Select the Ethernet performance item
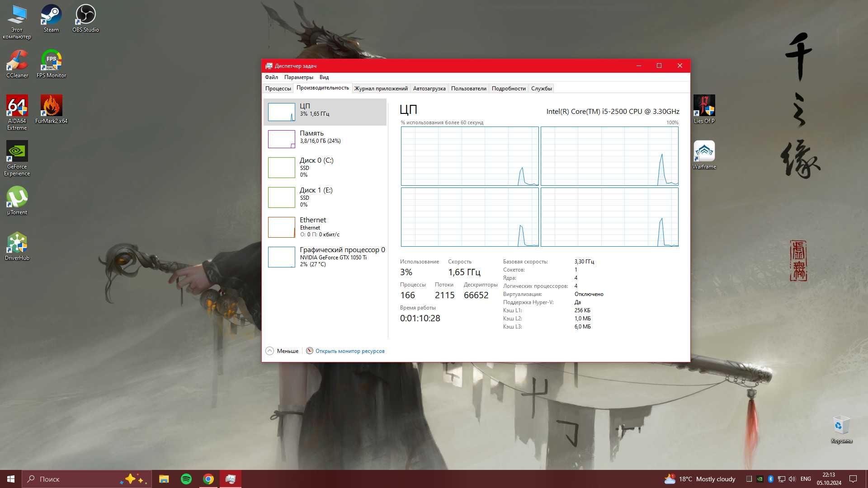 (x=325, y=227)
